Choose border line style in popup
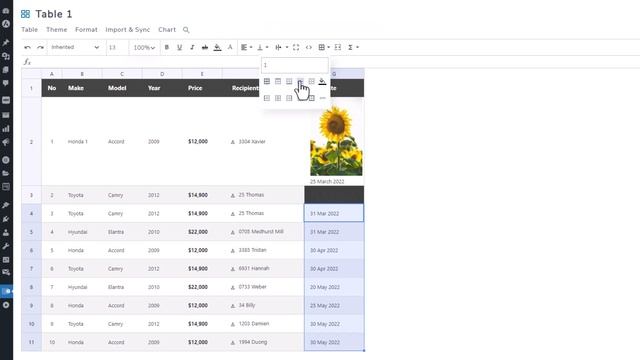640x360 pixels. coord(322,98)
